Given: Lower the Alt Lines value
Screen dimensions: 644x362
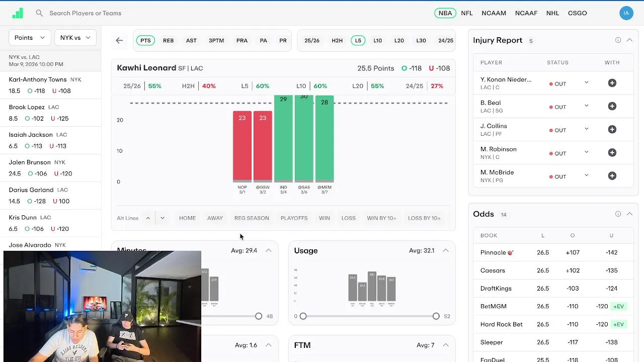Looking at the screenshot, I should click(162, 218).
